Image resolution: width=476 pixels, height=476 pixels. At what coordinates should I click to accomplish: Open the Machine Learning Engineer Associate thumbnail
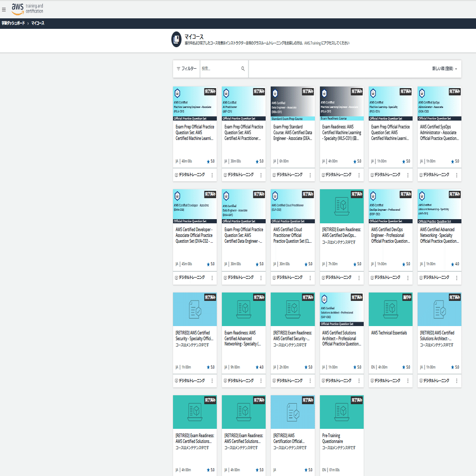[x=195, y=103]
